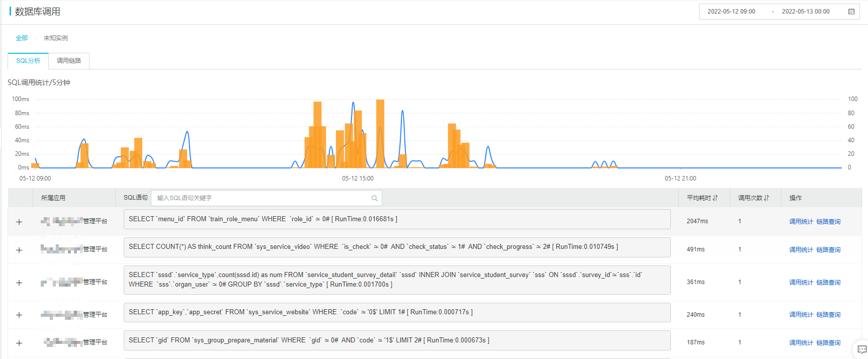Open 链路查询 for the 361ms row
The width and height of the screenshot is (868, 359).
point(828,283)
